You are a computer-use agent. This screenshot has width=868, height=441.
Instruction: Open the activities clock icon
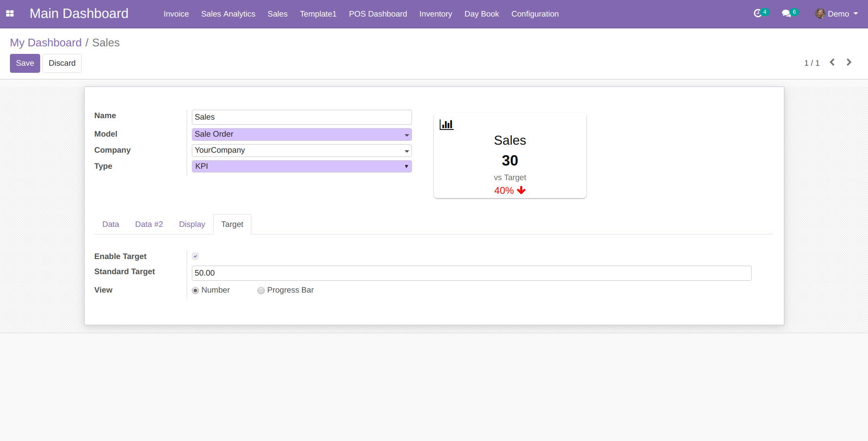758,14
